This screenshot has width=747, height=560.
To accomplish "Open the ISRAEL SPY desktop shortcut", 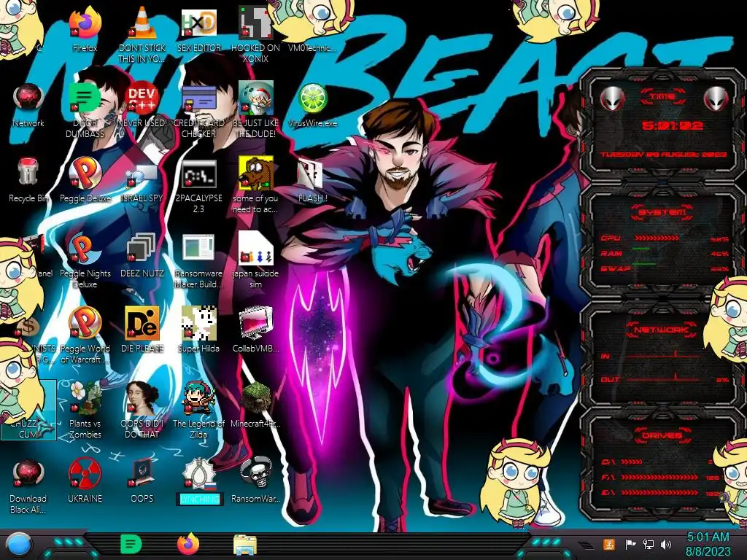I will [x=142, y=175].
